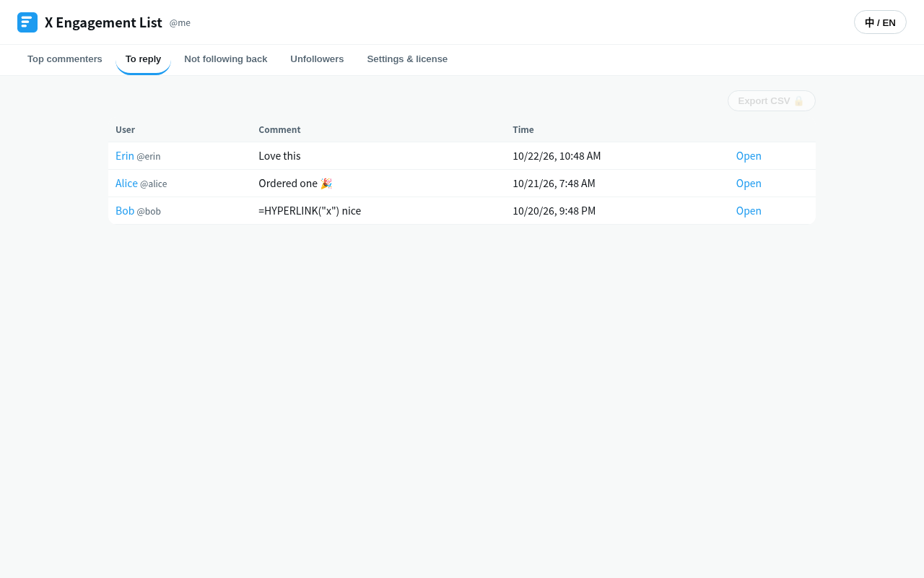Click the timestamp 10/20/26, 9:48 PM

click(x=554, y=211)
